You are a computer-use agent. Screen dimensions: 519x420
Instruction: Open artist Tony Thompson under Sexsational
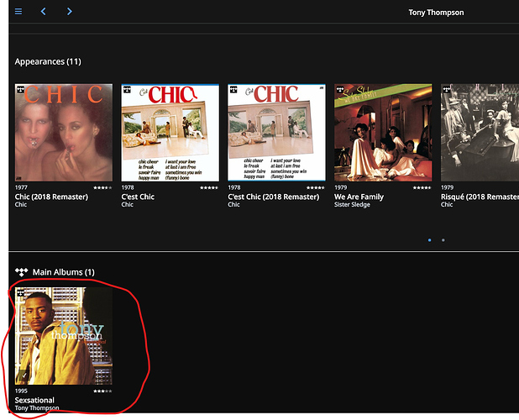pos(37,408)
